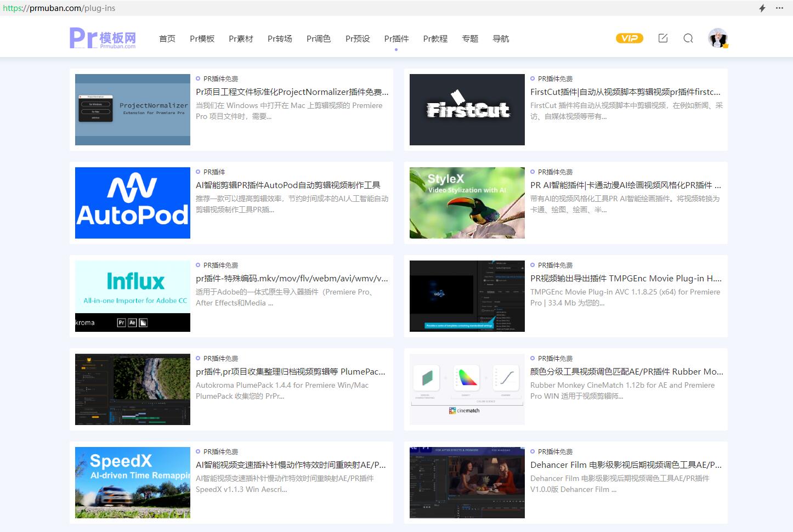Open the browser three-dots menu

point(779,8)
